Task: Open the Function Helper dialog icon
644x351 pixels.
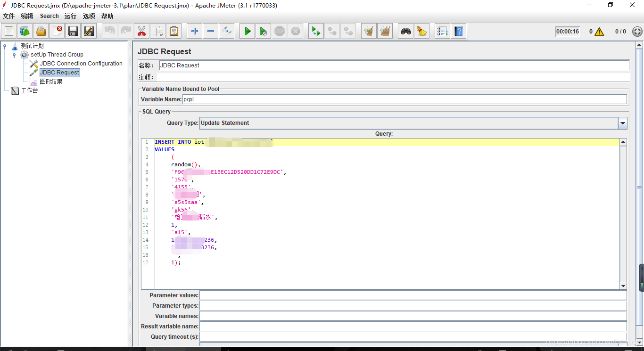Action: point(443,32)
